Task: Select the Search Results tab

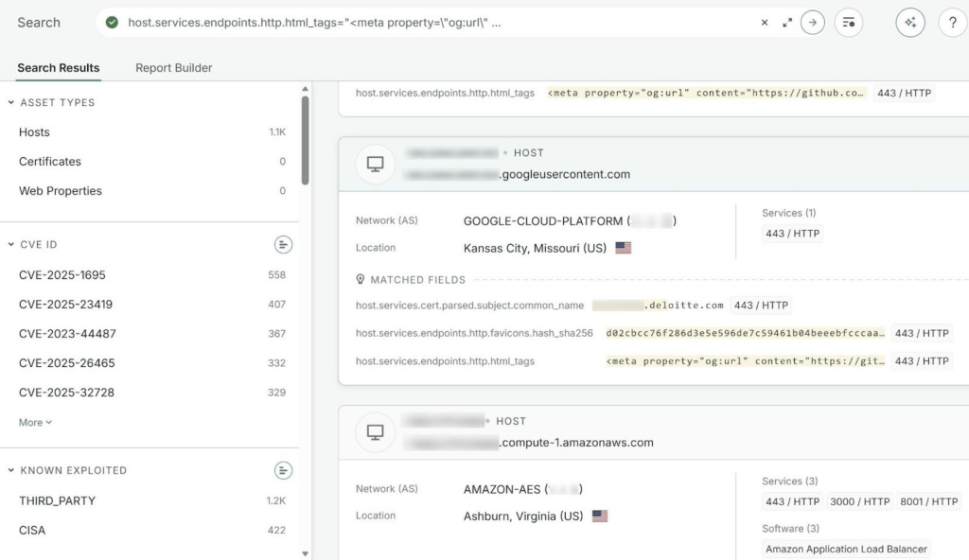Action: tap(59, 67)
